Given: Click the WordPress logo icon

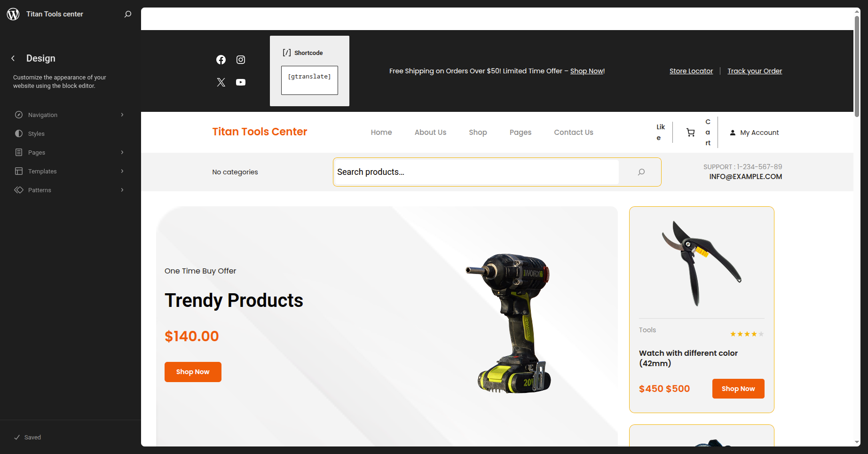Looking at the screenshot, I should (13, 14).
